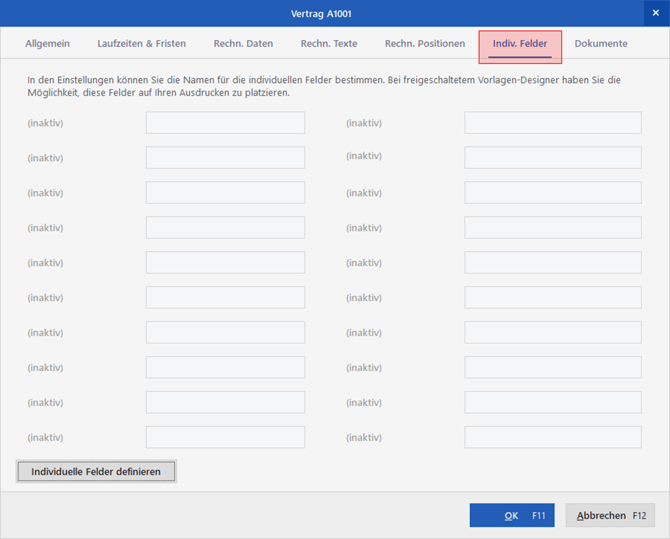
Task: Click the fifth input field in left column
Action: pos(225,263)
